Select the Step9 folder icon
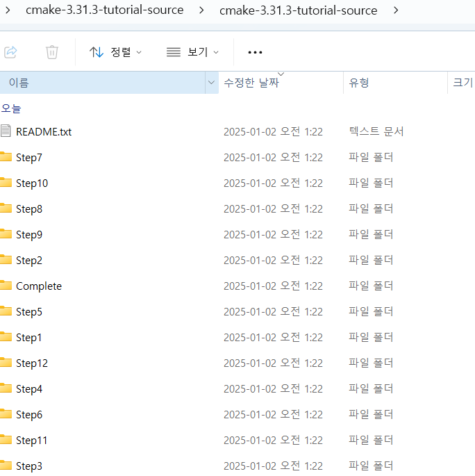The image size is (475, 476). pyautogui.click(x=6, y=233)
